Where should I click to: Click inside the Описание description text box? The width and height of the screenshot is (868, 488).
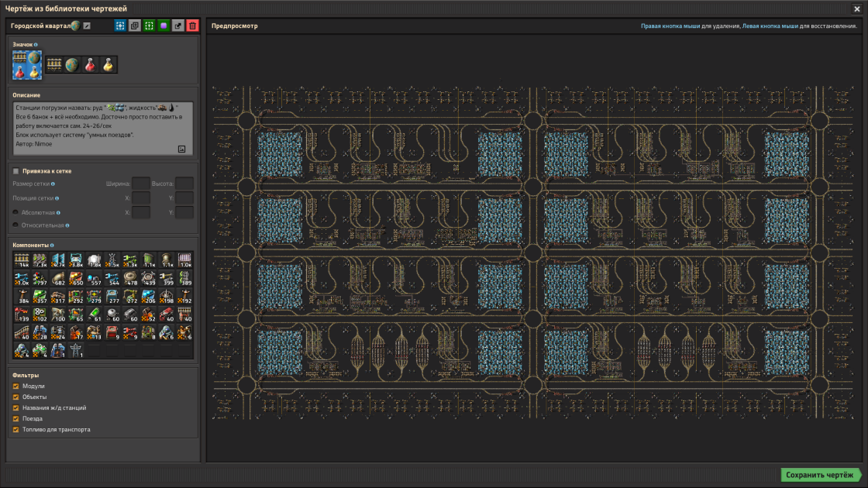(103, 129)
